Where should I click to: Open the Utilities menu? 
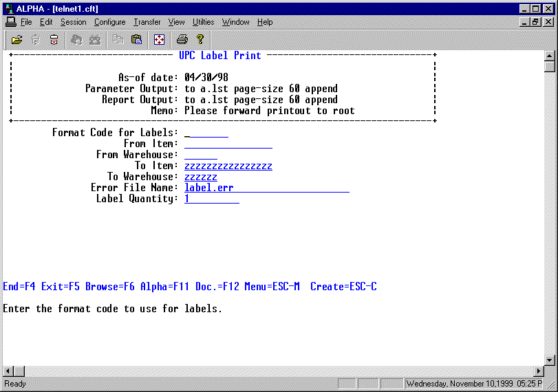(x=203, y=22)
